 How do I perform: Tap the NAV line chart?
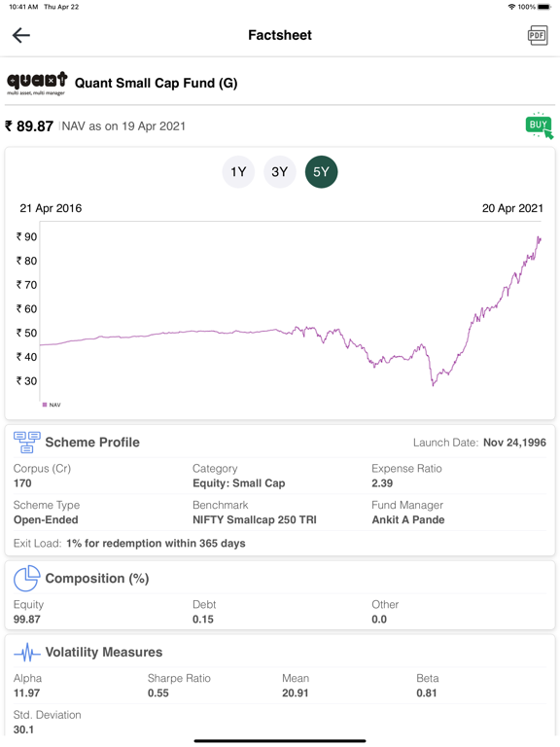tap(292, 310)
